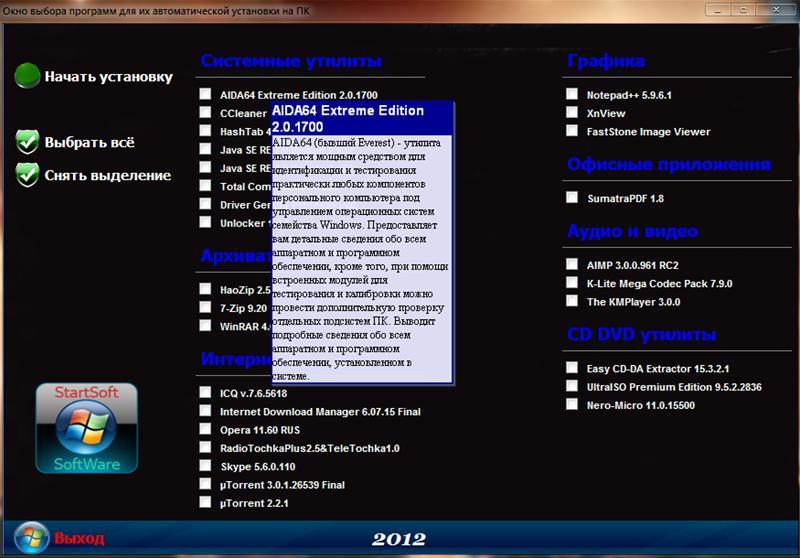Tick the Opera 11.60 RUS checkbox

coord(205,429)
